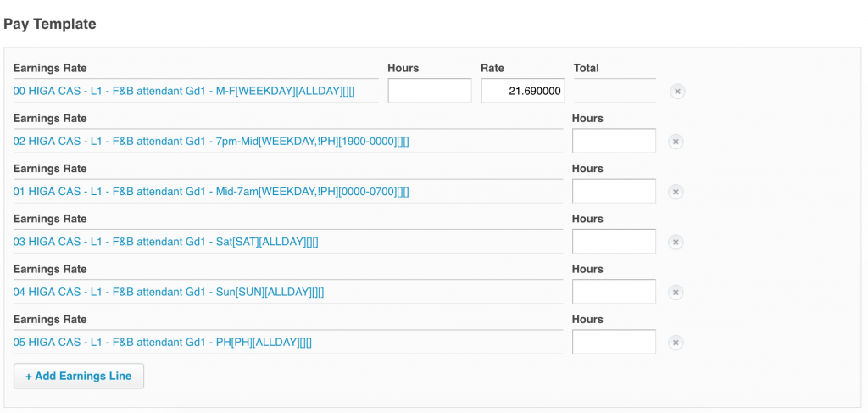Delete the PH public holiday earnings line
Image resolution: width=868 pixels, height=413 pixels.
coord(676,343)
